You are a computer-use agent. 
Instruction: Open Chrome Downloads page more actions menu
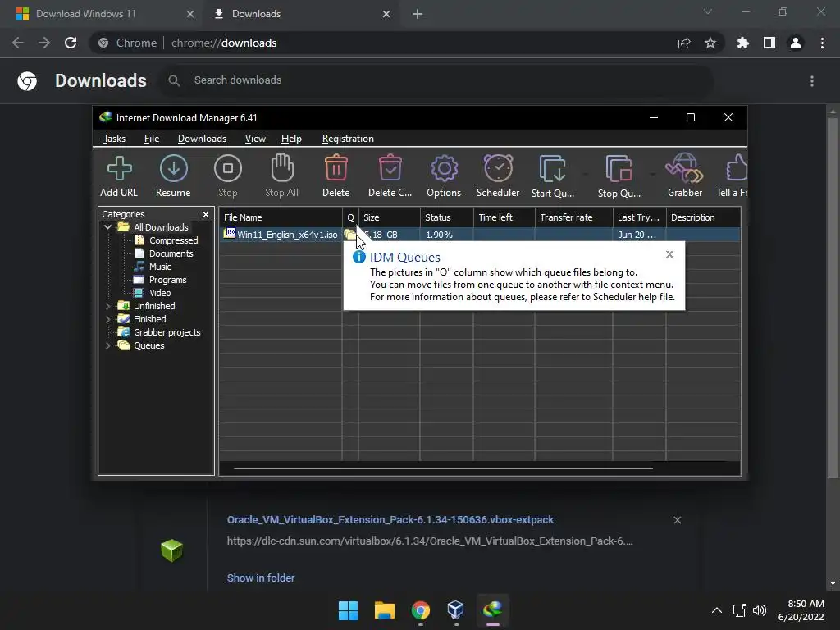pyautogui.click(x=812, y=81)
